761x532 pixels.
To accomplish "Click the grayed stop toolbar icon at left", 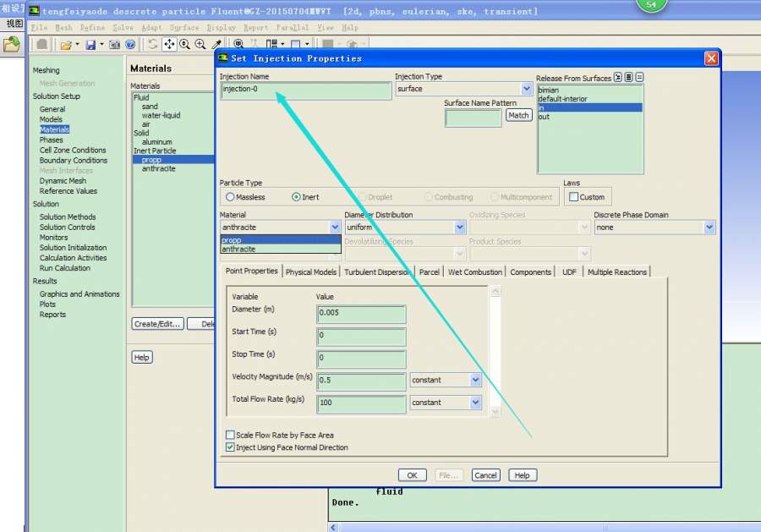I will [x=42, y=44].
